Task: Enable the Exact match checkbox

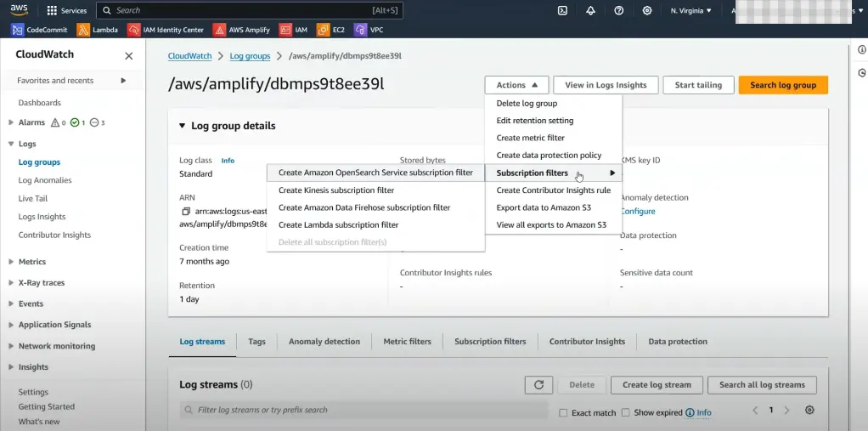Action: click(563, 413)
